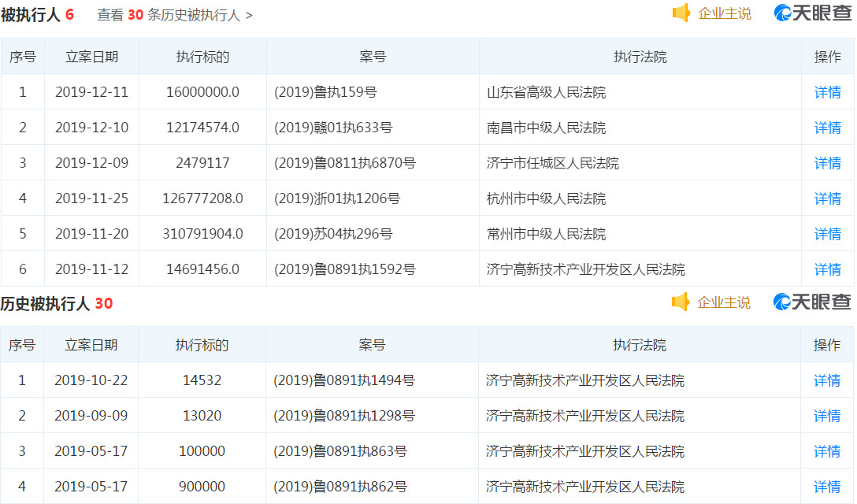
Task: Click execution amount 900000
Action: tap(202, 487)
